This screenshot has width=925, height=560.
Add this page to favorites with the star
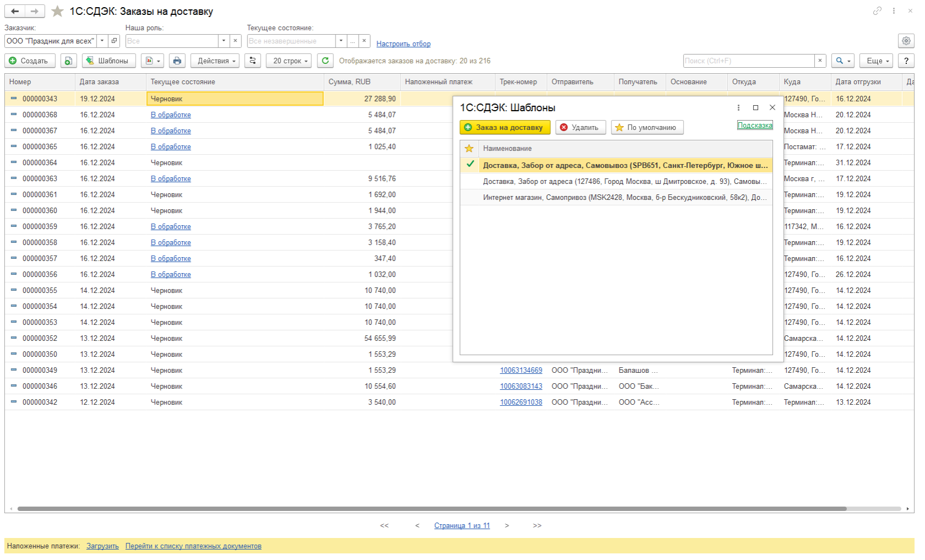click(x=57, y=12)
